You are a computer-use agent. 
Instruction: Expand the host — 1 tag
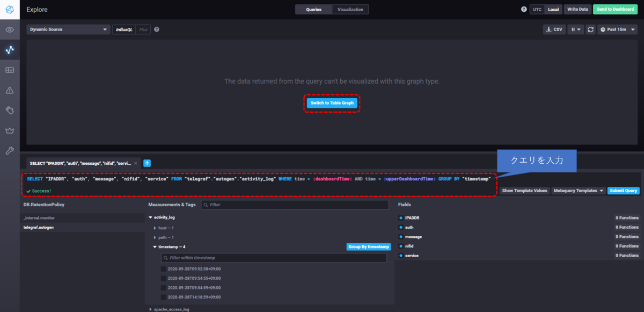tap(163, 228)
